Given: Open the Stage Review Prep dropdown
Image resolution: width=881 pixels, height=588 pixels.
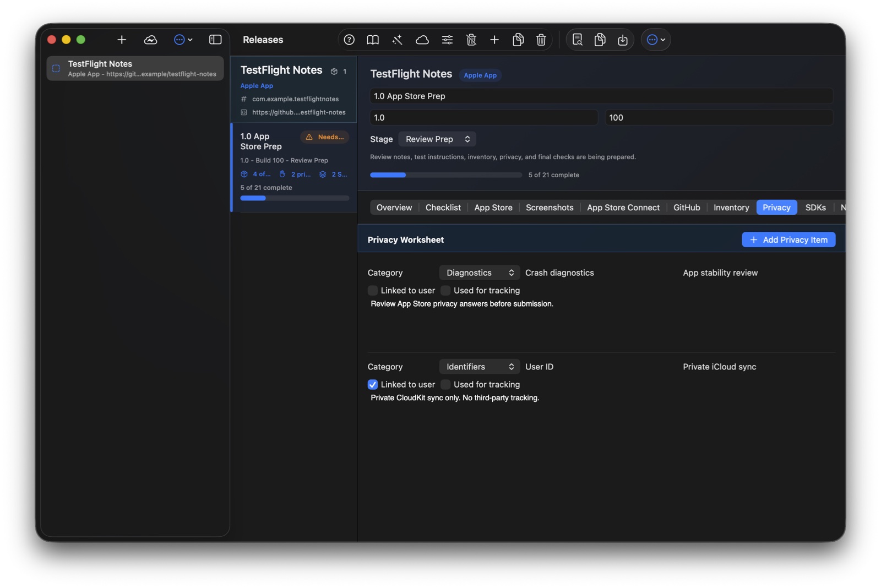Looking at the screenshot, I should click(x=437, y=139).
